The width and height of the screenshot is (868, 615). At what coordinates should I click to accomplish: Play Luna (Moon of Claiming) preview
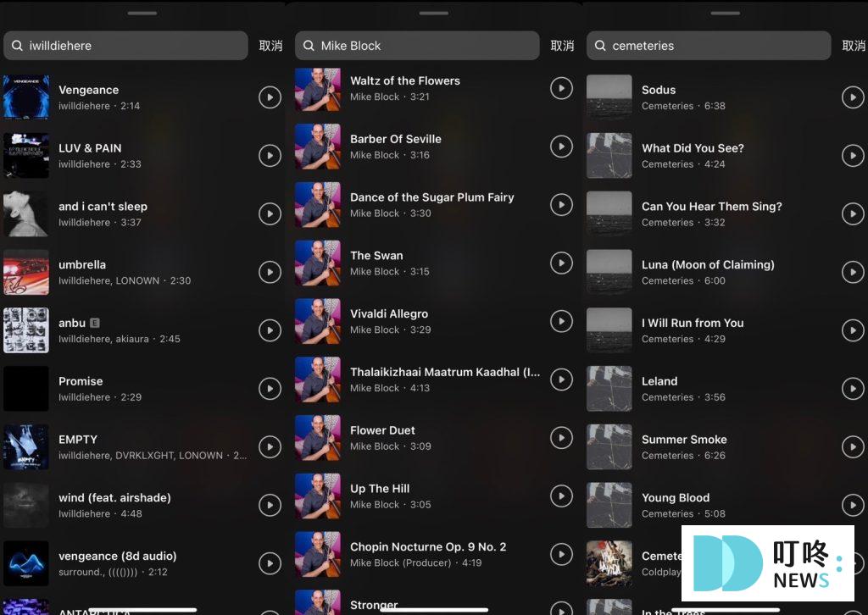[x=853, y=272]
